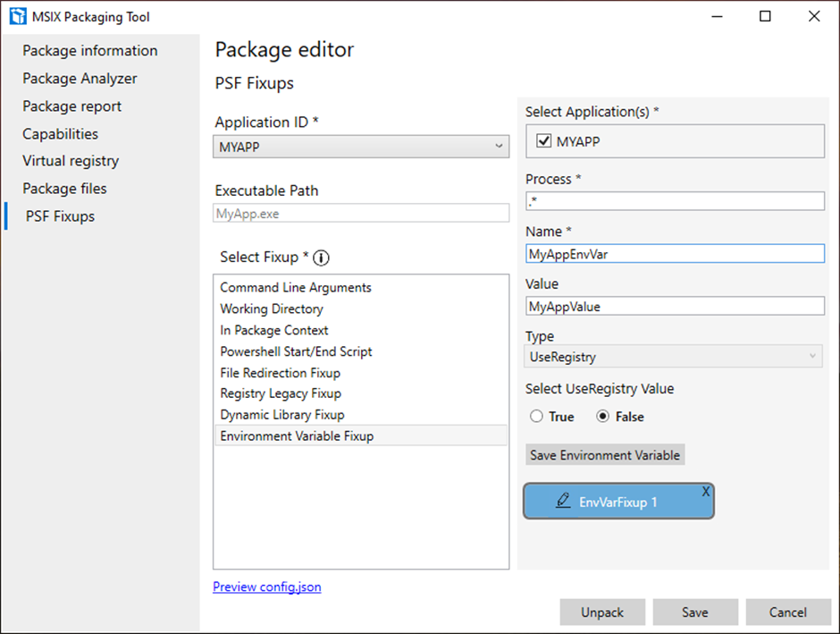Select Powershell Start/End Script fixup

point(360,351)
